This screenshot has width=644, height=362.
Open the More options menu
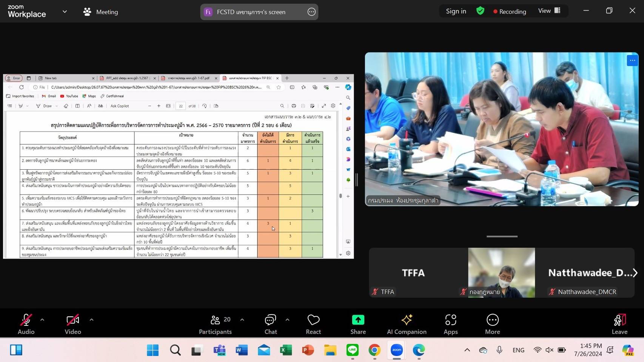coord(492,324)
